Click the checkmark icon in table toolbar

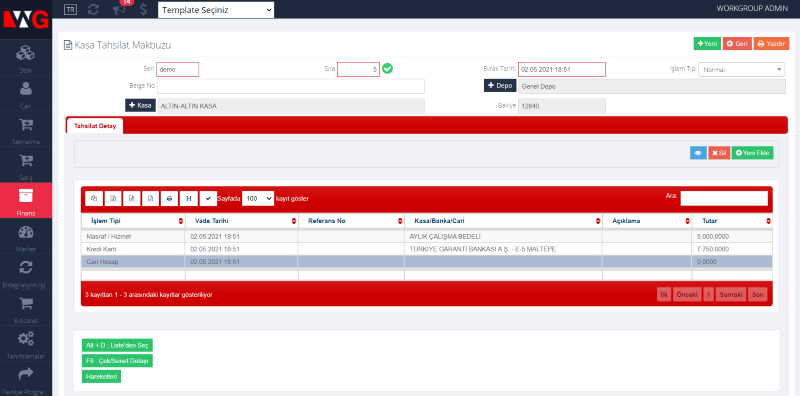(208, 199)
